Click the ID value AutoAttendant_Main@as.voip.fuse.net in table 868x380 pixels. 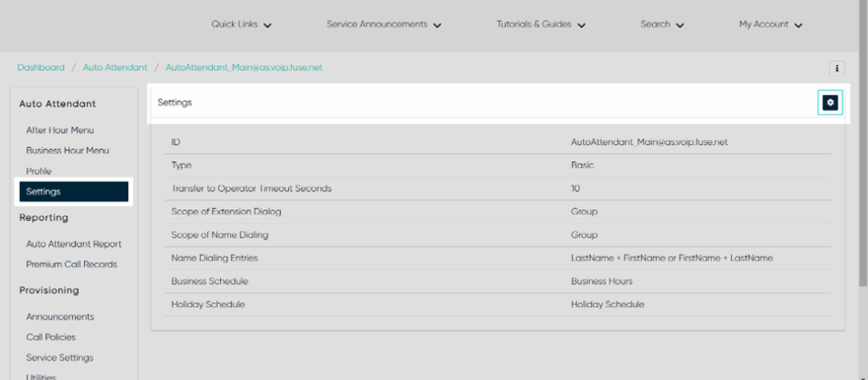(x=649, y=142)
